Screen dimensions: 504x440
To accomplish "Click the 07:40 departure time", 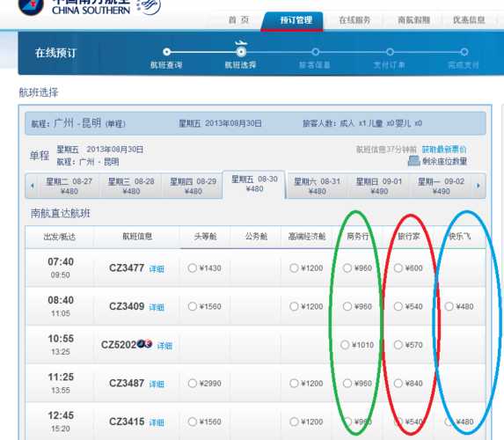I will pos(61,262).
